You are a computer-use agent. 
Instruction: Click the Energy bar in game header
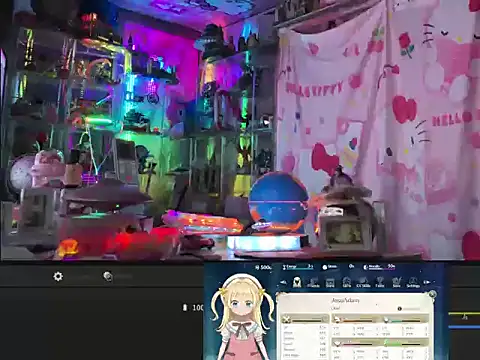298,267
